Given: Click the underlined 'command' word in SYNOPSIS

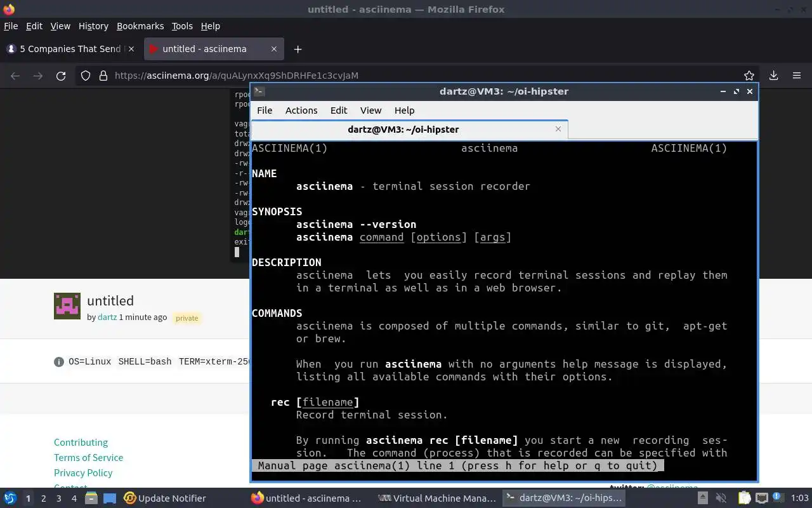Looking at the screenshot, I should 381,237.
